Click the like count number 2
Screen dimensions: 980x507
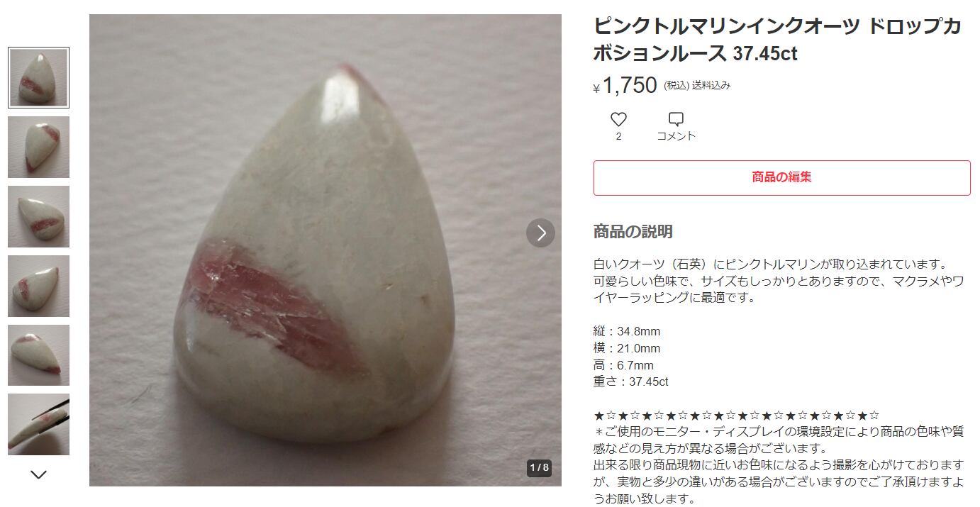pyautogui.click(x=618, y=136)
